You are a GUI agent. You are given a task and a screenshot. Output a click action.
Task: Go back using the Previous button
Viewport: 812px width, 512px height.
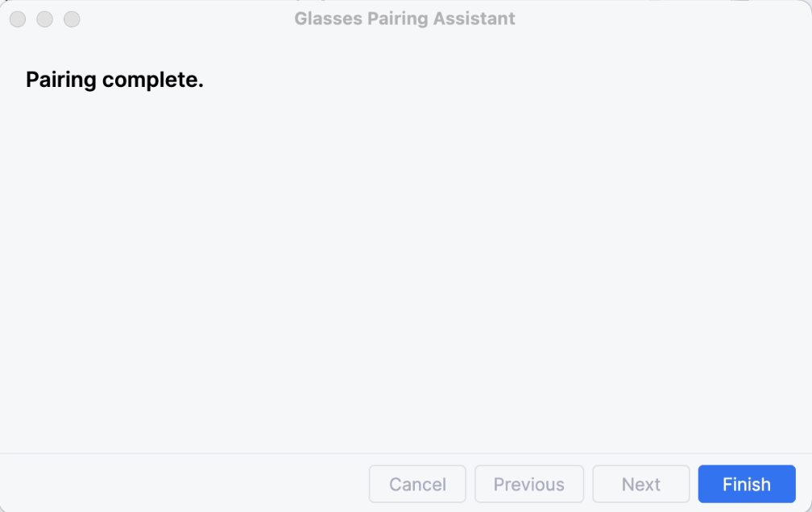point(528,484)
